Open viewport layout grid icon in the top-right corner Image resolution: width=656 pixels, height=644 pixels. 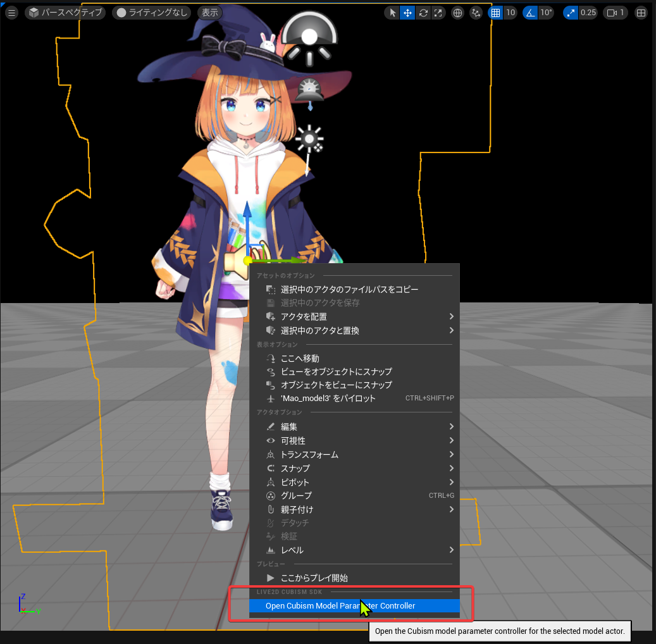point(641,13)
